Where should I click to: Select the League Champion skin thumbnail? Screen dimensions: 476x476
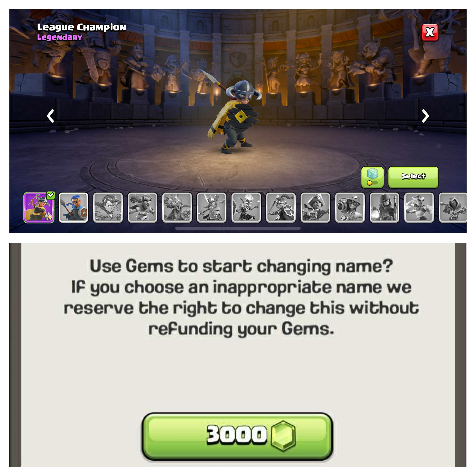coord(39,207)
